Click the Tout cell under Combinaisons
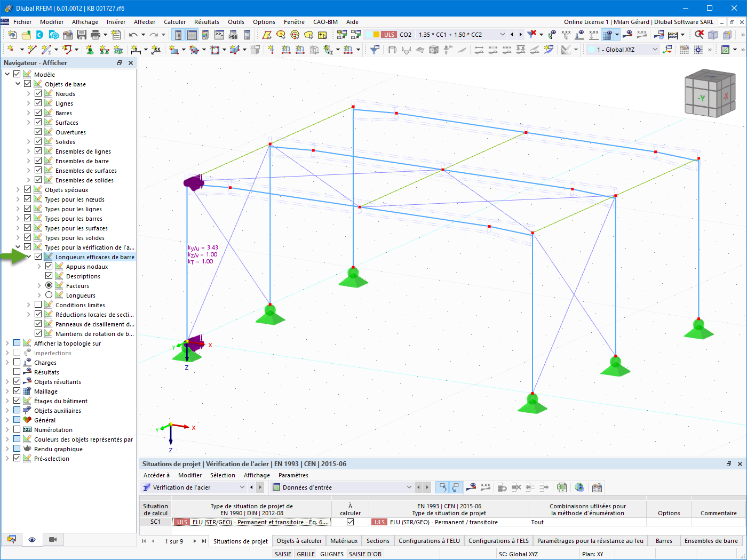 587,522
